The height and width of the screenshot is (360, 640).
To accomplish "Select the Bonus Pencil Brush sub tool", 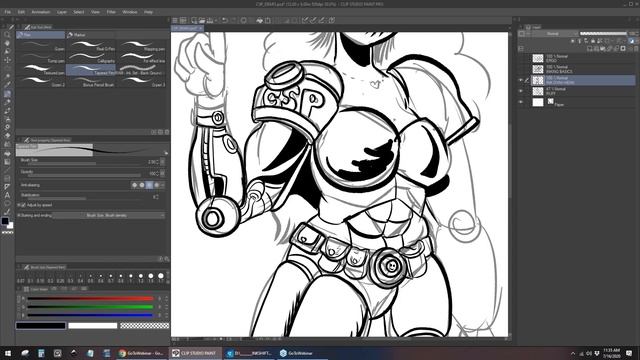I will (91, 82).
